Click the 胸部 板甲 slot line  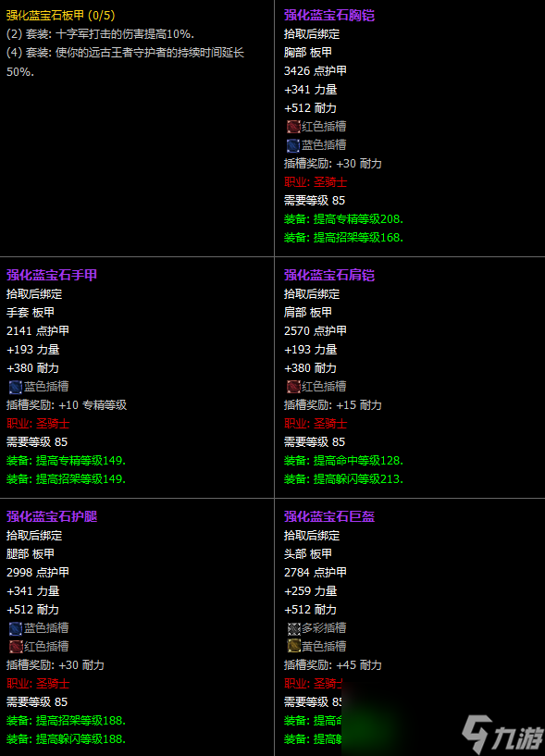pos(308,53)
